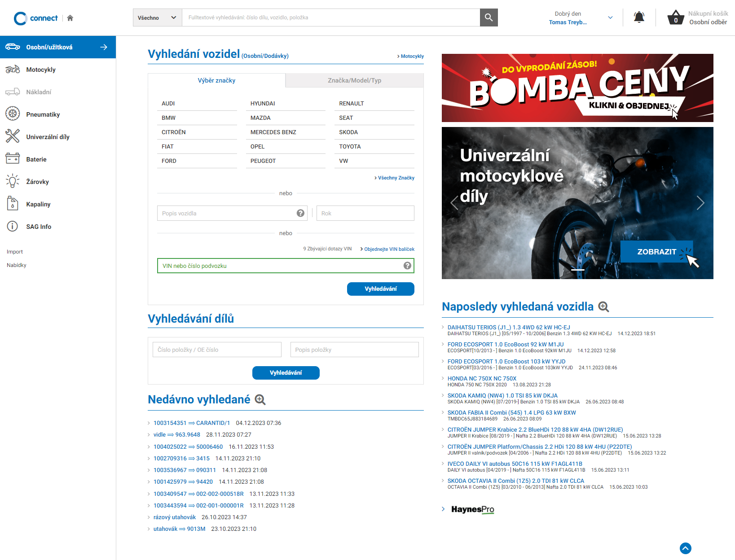Select Pneumatiky in the sidebar menu

tap(43, 114)
